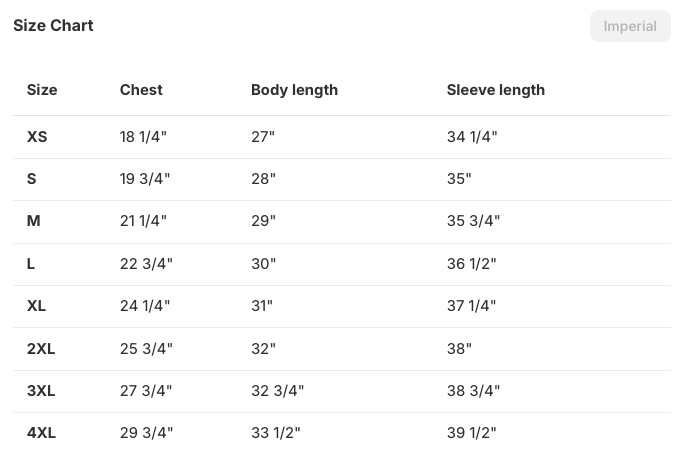This screenshot has height=461, width=686.
Task: Click the XS size row label
Action: point(37,137)
